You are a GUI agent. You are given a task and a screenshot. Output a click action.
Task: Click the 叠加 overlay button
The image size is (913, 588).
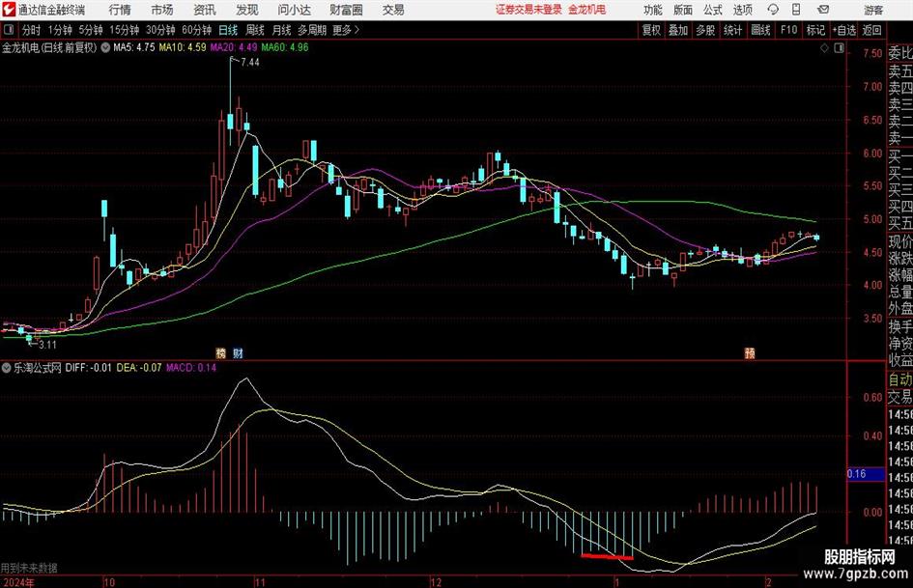678,30
